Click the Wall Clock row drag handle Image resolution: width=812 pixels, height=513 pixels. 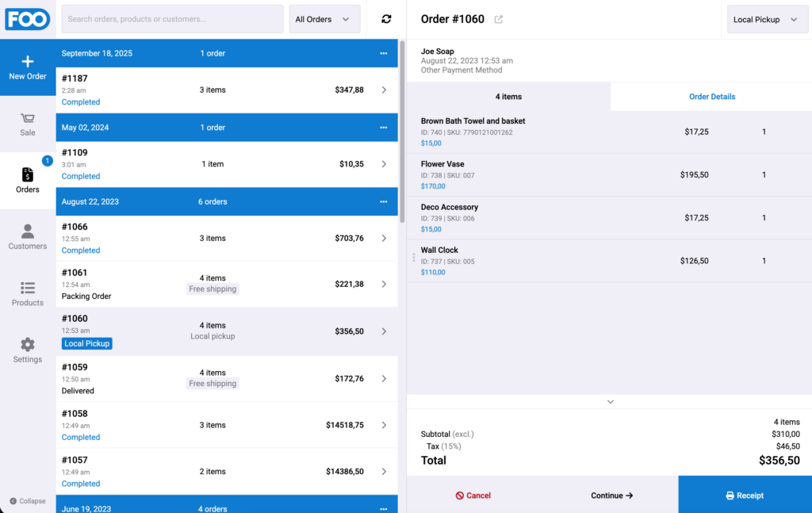coord(413,257)
